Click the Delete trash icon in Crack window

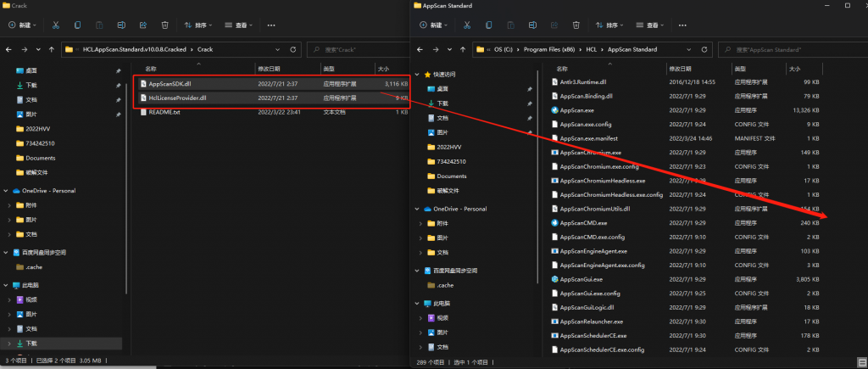click(x=164, y=26)
